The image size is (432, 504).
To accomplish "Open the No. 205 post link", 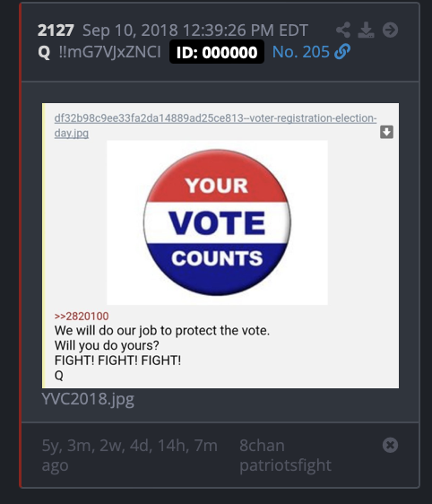I will click(301, 52).
